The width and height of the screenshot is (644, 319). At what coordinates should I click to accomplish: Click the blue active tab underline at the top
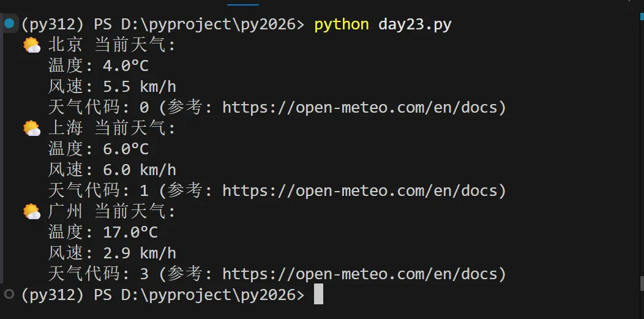click(242, 4)
